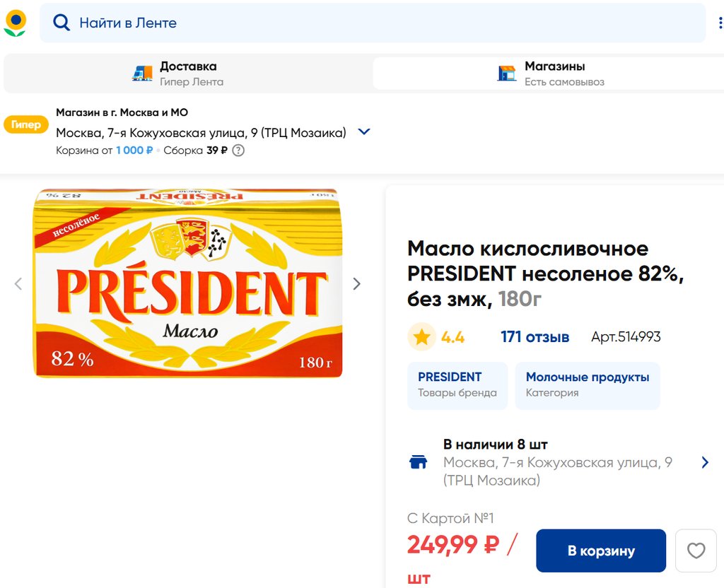Click the search magnifier icon

62,23
